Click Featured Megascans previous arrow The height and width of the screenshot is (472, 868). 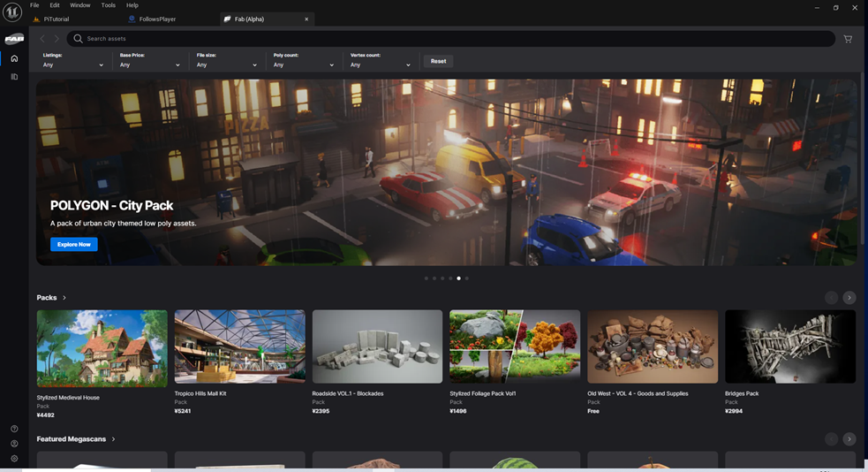point(831,438)
